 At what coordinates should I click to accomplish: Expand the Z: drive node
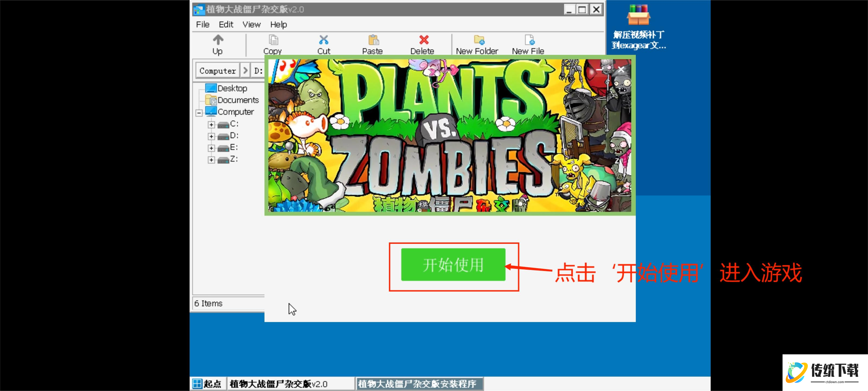click(211, 160)
